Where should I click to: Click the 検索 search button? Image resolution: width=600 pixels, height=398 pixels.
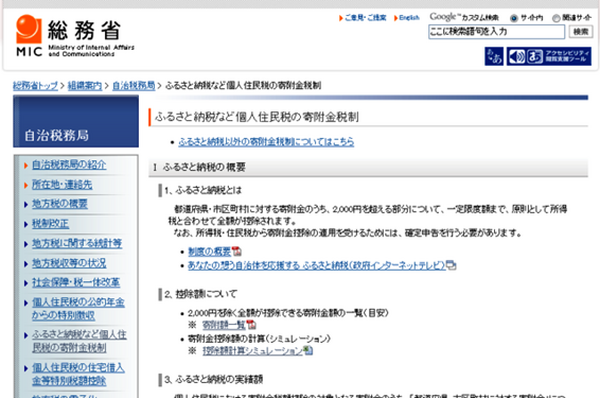point(581,31)
